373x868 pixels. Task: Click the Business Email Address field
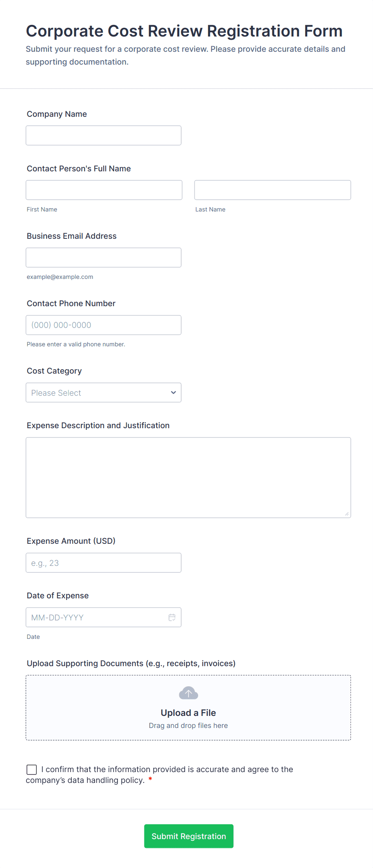(x=103, y=258)
